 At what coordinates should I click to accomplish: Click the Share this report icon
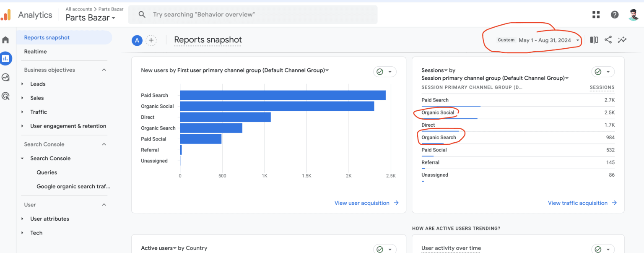608,40
